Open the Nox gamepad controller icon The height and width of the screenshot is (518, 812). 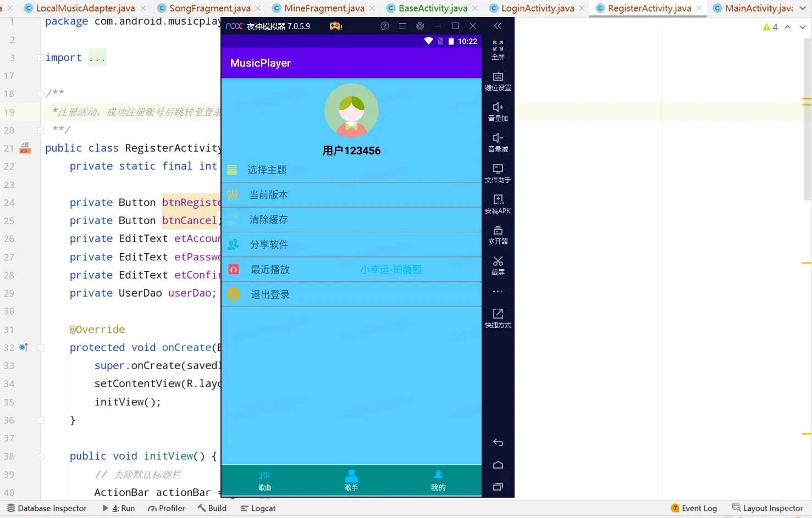tap(335, 26)
